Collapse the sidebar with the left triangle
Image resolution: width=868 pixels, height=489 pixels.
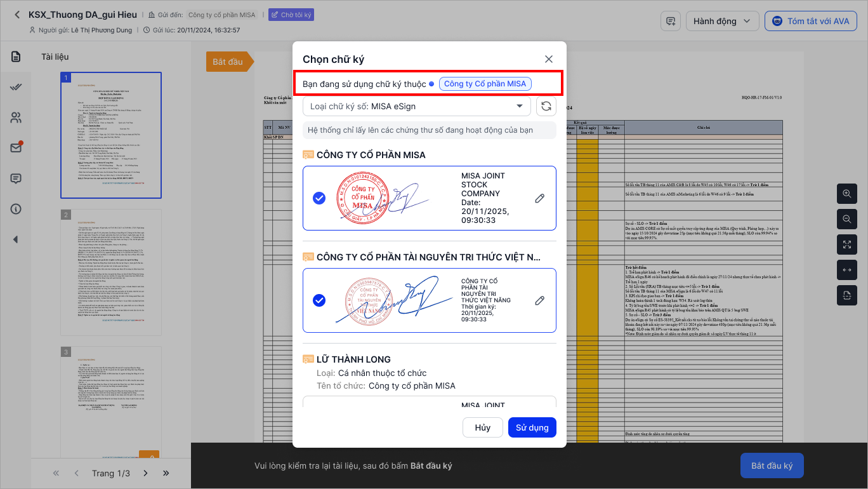coord(16,239)
